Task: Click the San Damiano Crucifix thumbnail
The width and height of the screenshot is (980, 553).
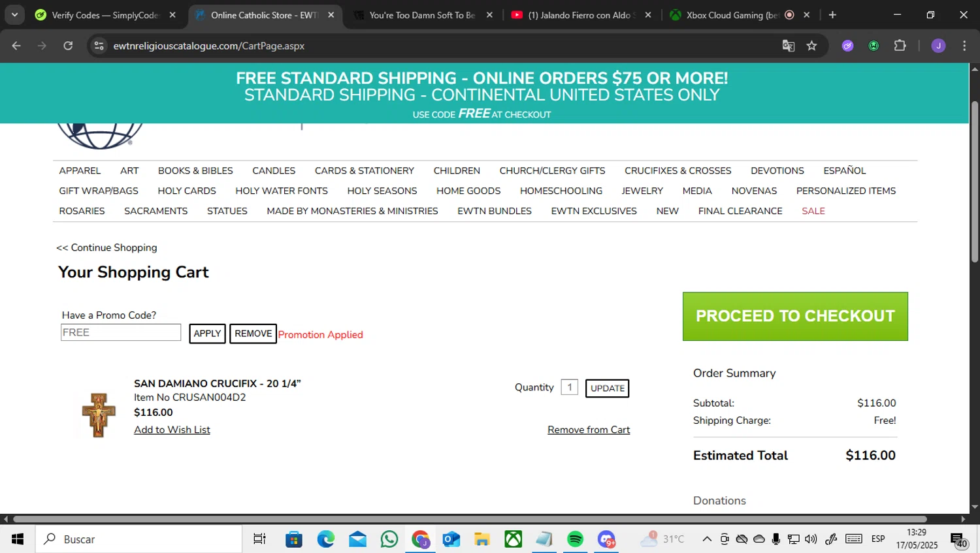Action: coord(99,415)
